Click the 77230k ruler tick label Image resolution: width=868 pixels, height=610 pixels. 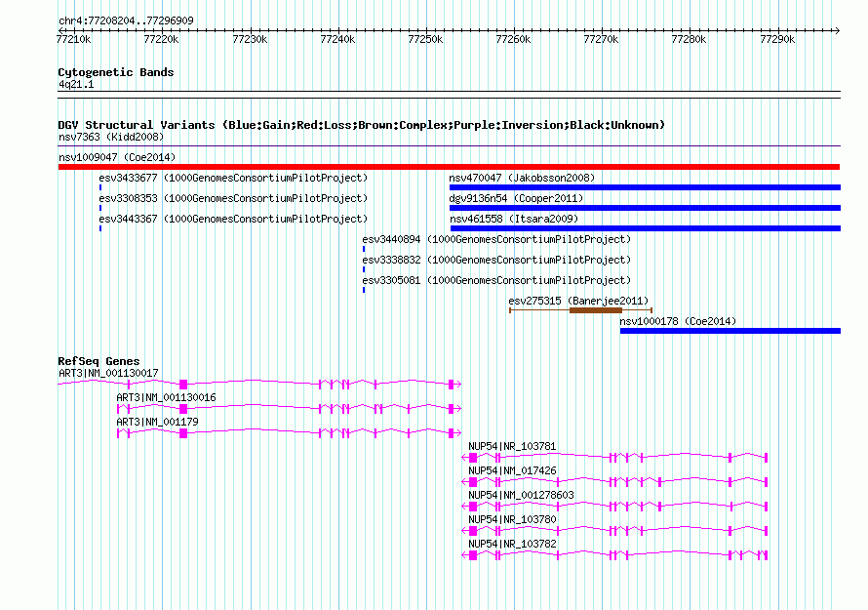tap(250, 39)
